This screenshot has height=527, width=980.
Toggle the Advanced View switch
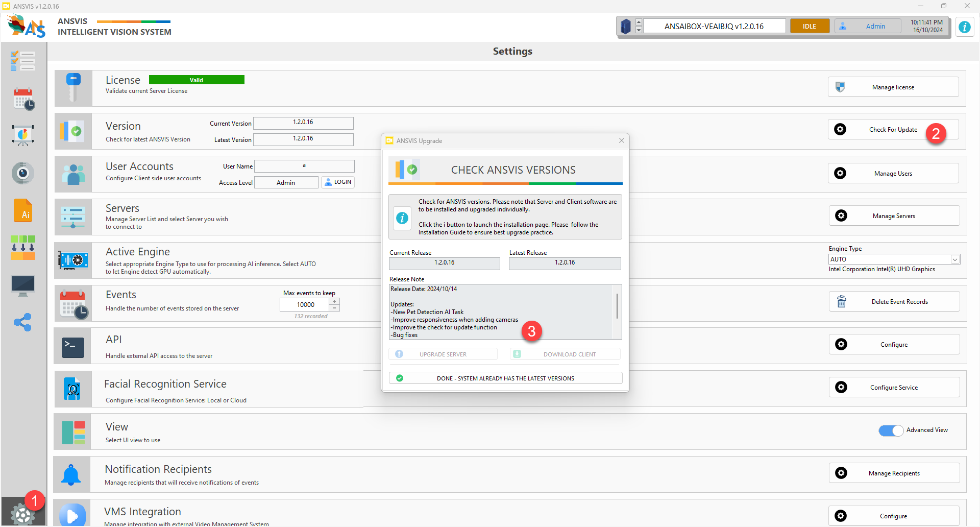pos(891,430)
